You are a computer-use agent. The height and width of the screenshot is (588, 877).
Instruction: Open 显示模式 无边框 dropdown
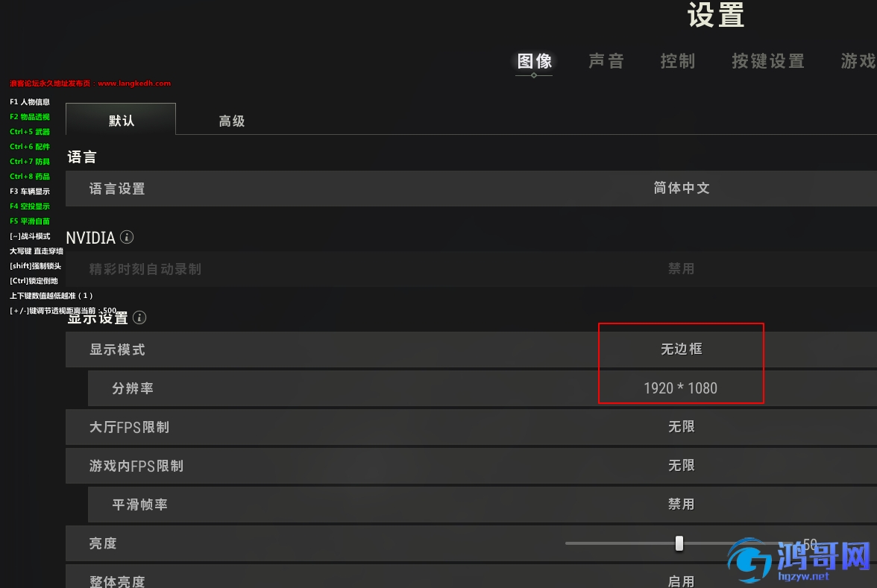[681, 350]
